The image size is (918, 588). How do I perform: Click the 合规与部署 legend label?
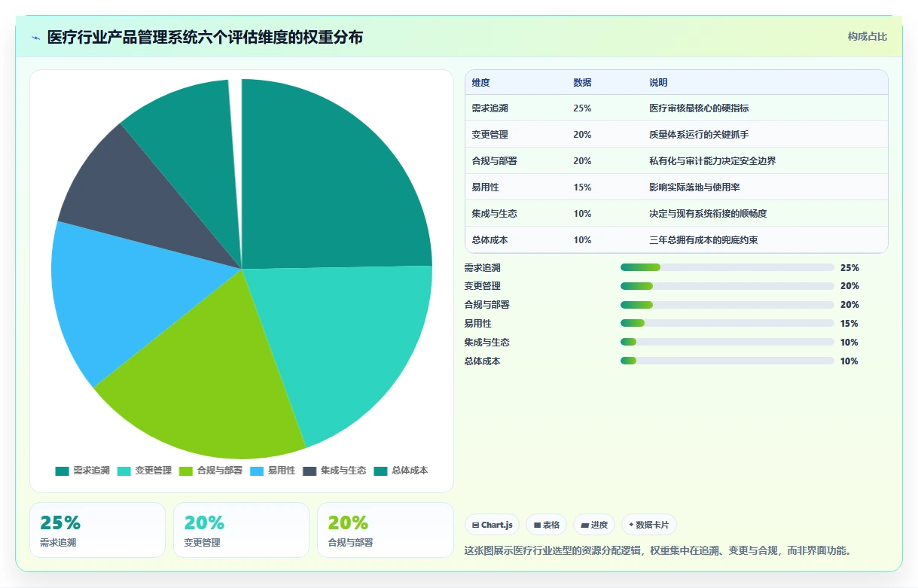coord(220,471)
